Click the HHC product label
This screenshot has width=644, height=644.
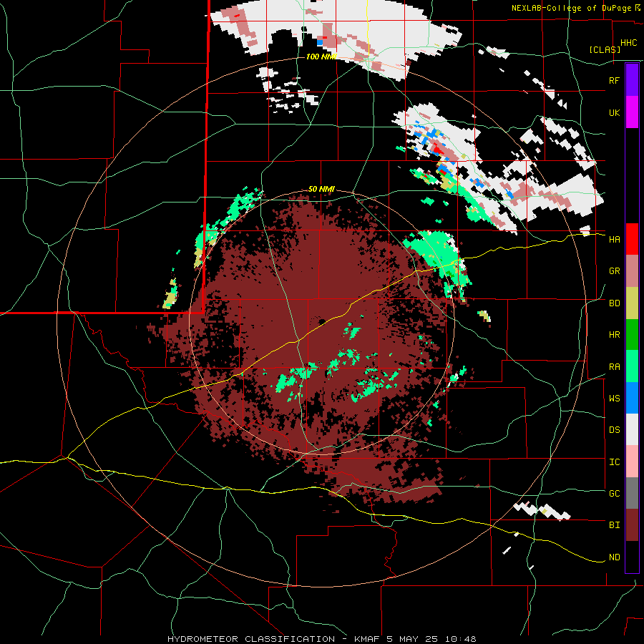coord(629,43)
